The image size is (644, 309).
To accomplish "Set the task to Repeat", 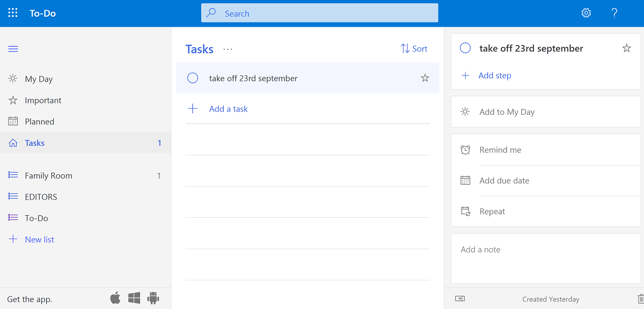I will coord(546,211).
